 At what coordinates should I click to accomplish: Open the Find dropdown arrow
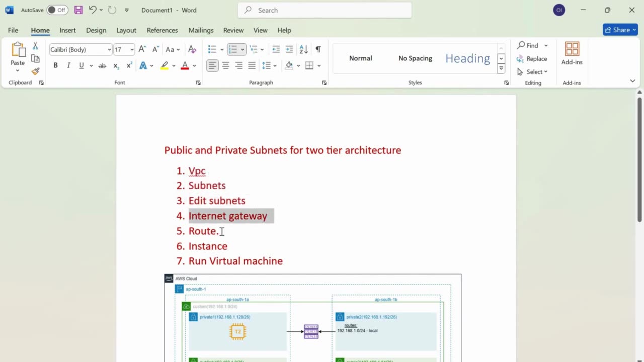pyautogui.click(x=546, y=45)
